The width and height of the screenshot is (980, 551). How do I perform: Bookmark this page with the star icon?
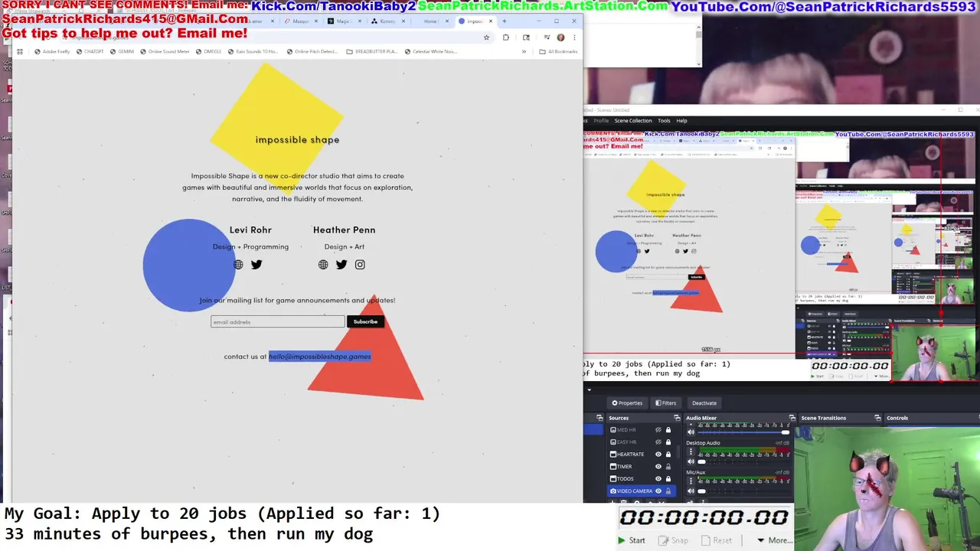pyautogui.click(x=486, y=37)
